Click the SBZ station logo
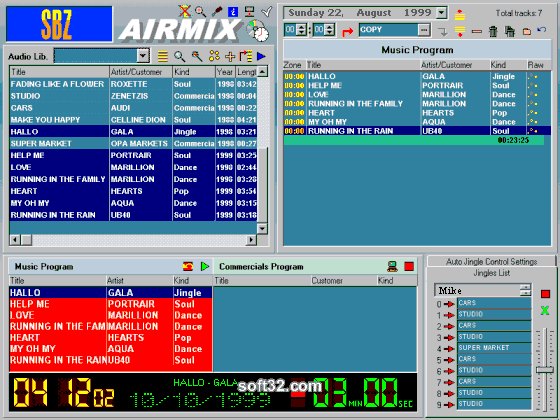 [59, 24]
